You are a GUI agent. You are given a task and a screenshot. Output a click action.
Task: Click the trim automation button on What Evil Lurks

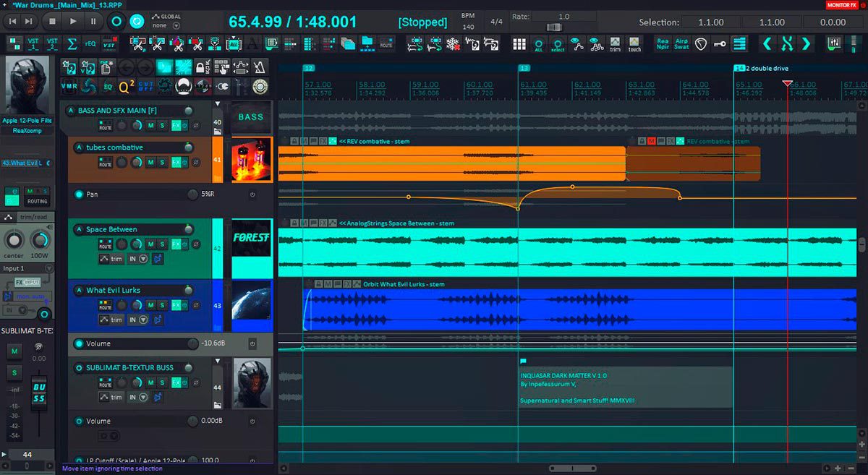111,320
